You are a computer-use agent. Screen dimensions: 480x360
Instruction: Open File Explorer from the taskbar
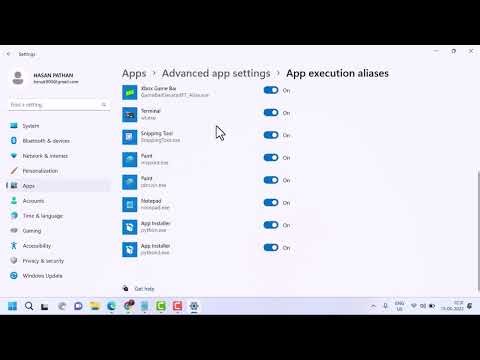click(95, 306)
